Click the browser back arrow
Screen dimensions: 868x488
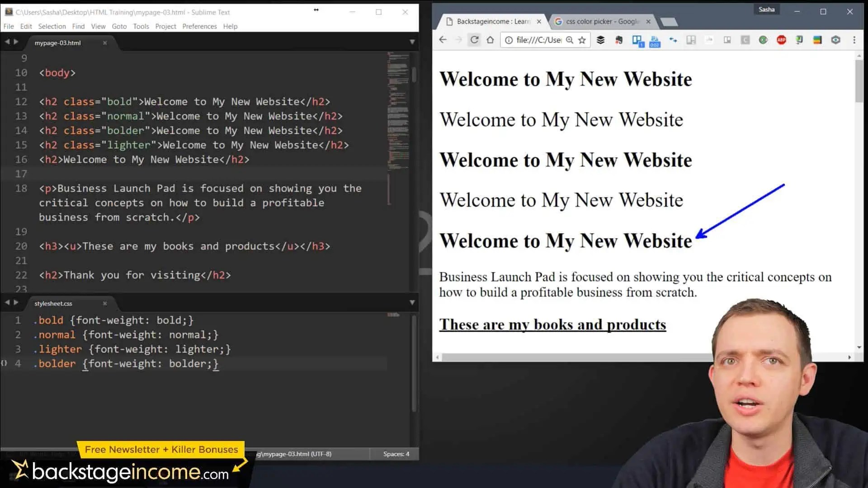443,40
